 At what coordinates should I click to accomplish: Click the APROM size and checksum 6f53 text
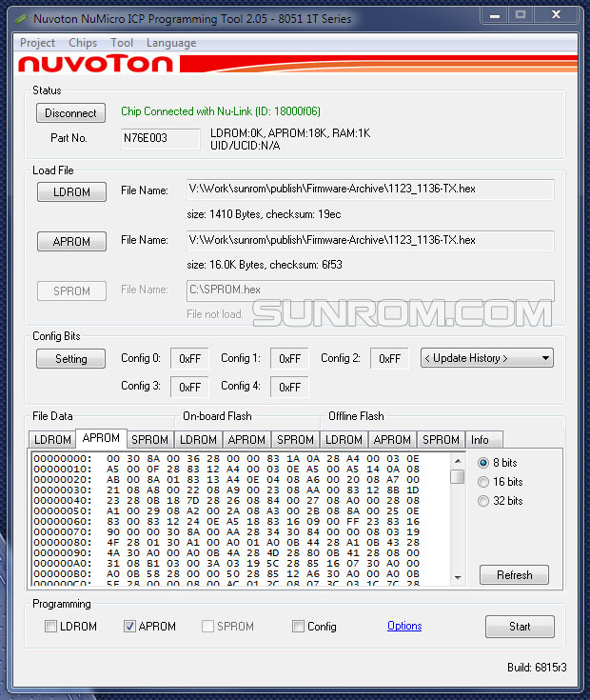pos(265,265)
